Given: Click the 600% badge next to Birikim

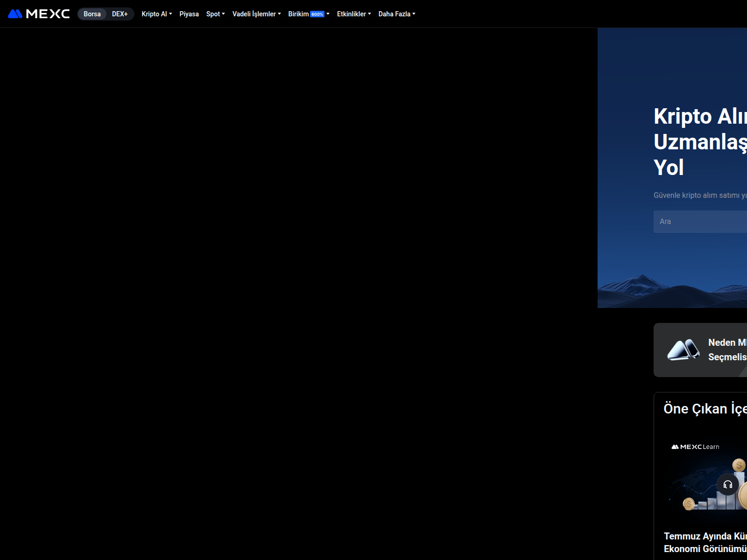Looking at the screenshot, I should coord(317,14).
